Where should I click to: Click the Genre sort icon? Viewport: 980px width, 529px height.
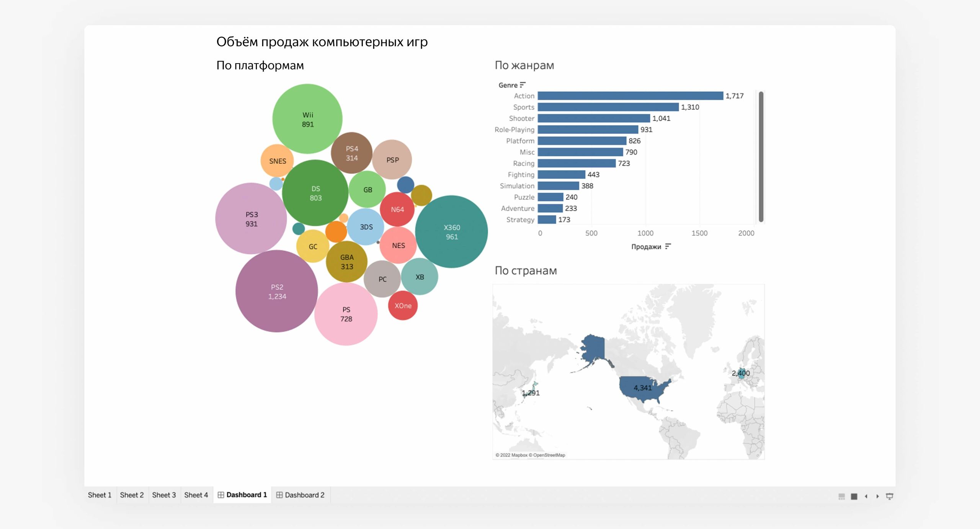[523, 85]
